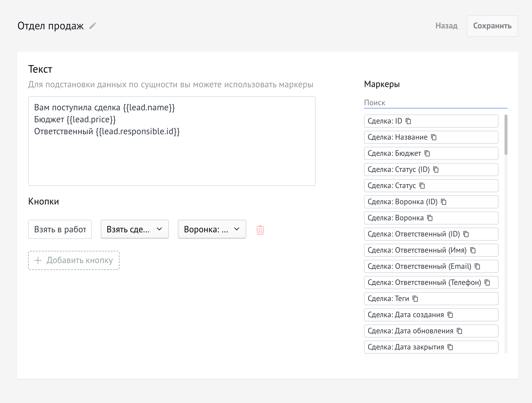Click into the message text area

(172, 141)
